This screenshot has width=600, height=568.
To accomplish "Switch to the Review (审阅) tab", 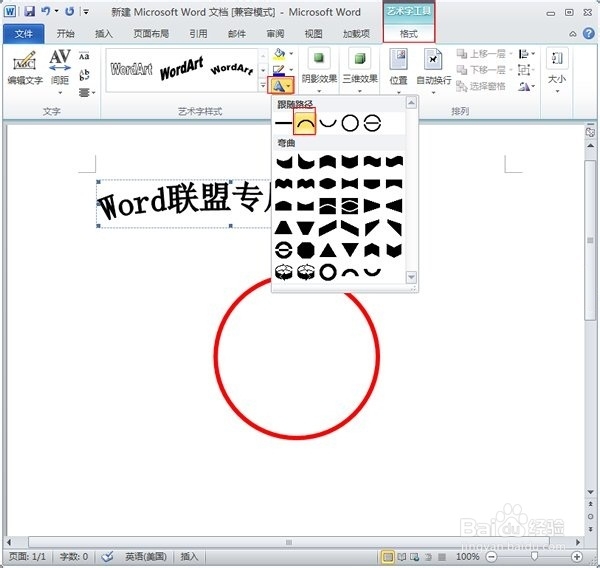I will click(x=275, y=34).
